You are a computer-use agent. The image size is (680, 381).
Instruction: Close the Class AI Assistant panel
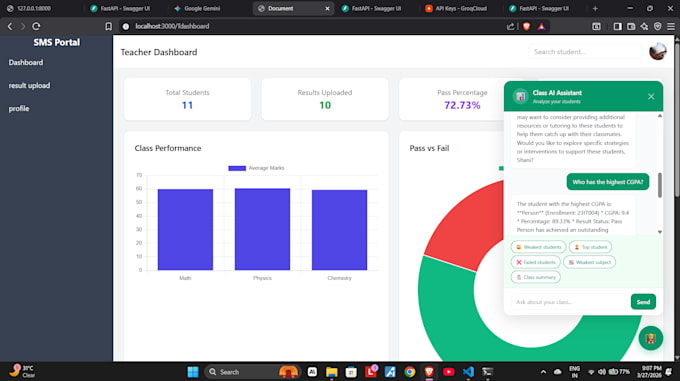coord(651,96)
